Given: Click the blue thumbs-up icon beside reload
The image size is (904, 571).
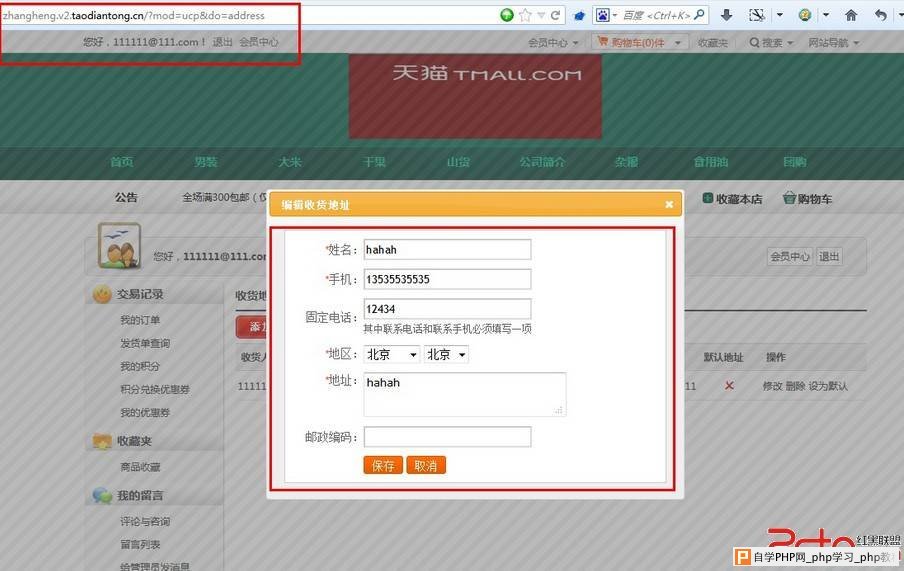Looking at the screenshot, I should tap(579, 16).
